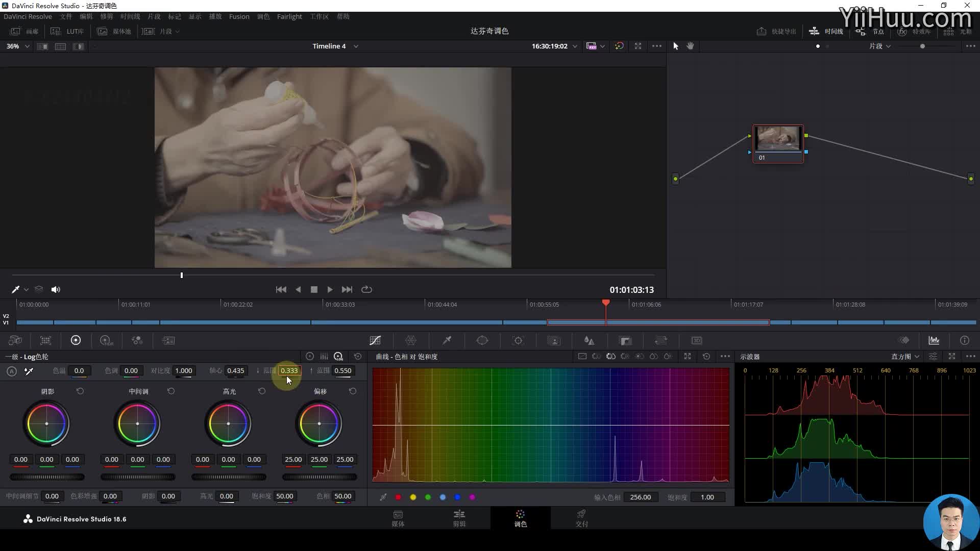Viewport: 980px width, 551px height.
Task: Toggle bypass color grades in viewer
Action: tap(619, 46)
